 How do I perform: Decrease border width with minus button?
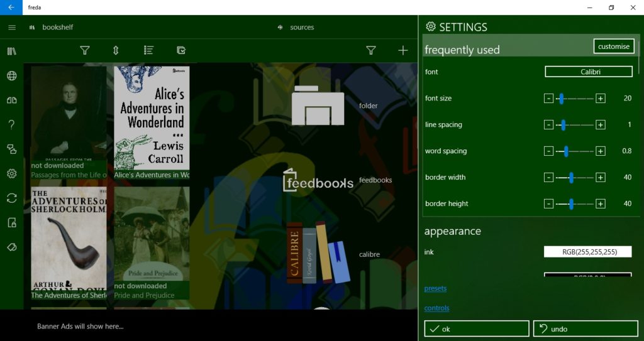pos(548,177)
